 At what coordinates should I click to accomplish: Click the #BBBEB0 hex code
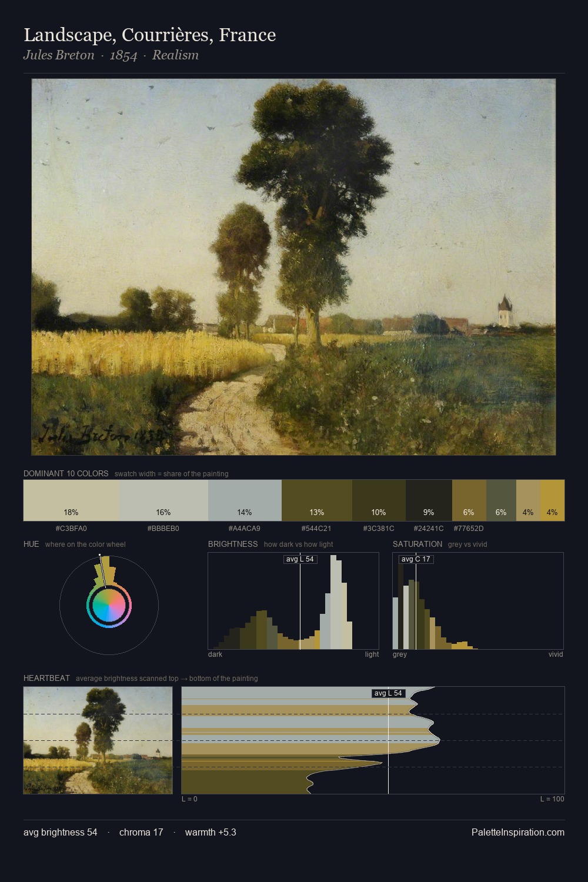(x=163, y=529)
